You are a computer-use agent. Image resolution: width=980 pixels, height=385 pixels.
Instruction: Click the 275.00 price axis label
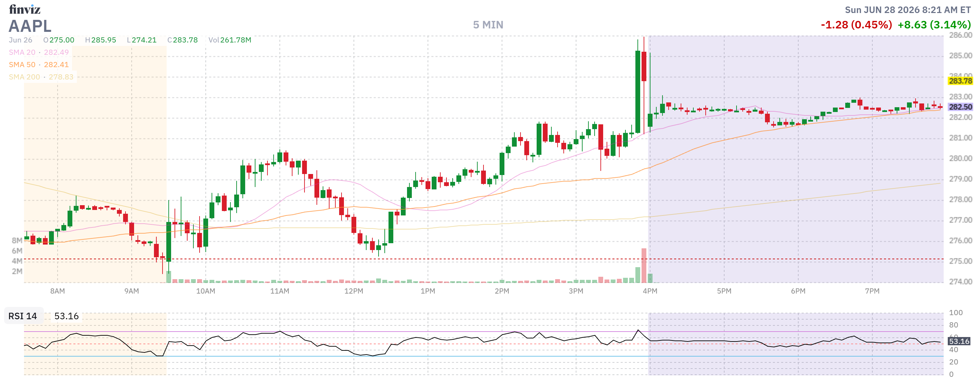point(960,261)
